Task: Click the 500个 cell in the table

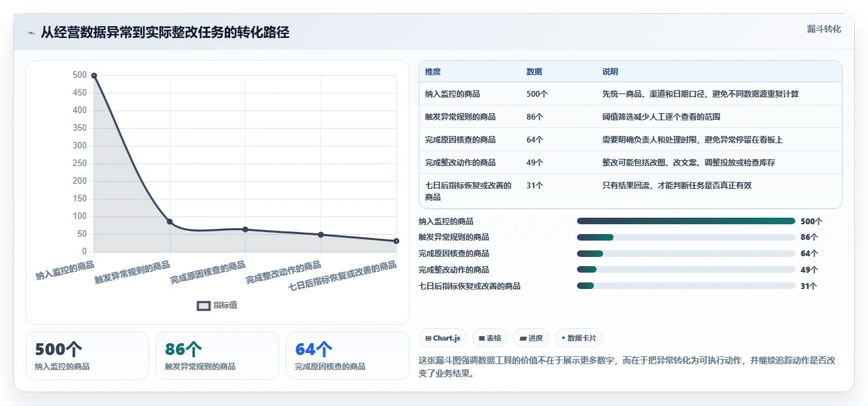Action: [x=537, y=94]
